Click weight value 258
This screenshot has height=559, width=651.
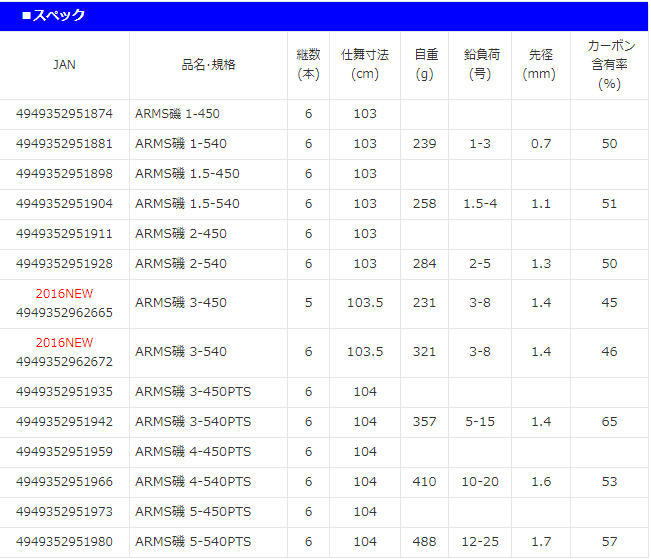(x=424, y=204)
